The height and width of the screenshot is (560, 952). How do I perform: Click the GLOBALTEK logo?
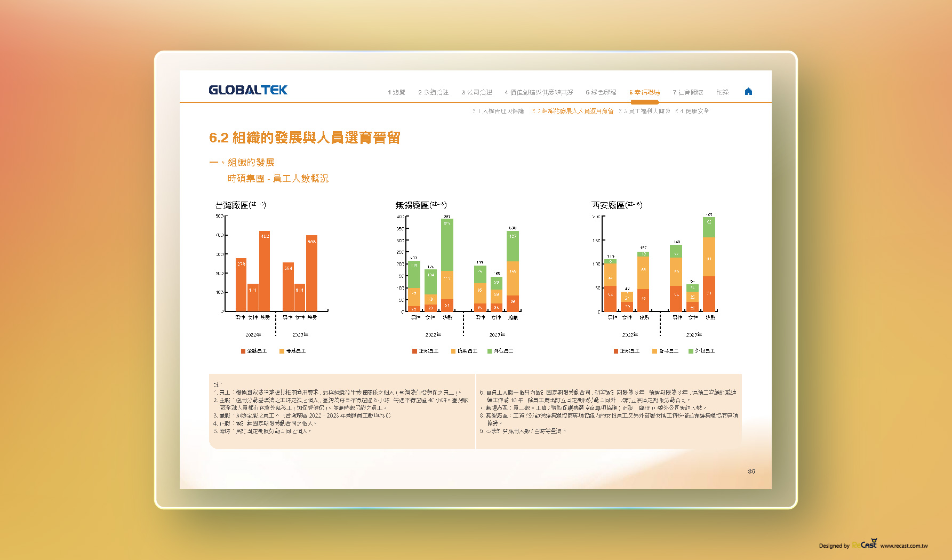click(x=248, y=90)
